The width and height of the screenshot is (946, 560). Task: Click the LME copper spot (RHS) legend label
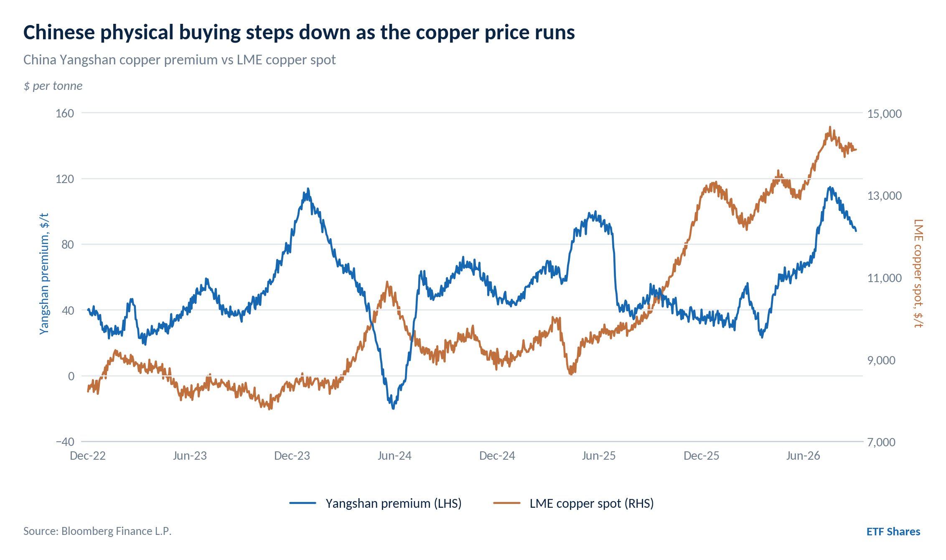[x=592, y=503]
